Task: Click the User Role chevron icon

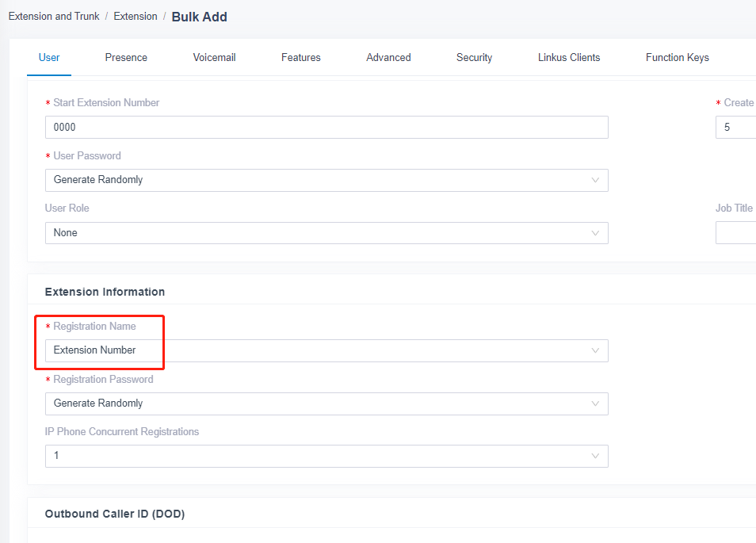Action: [x=595, y=233]
